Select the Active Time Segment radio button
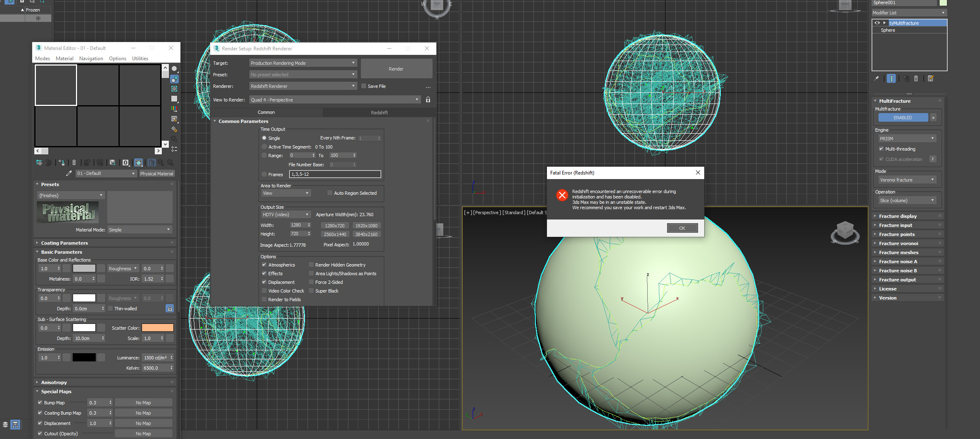 click(x=264, y=146)
